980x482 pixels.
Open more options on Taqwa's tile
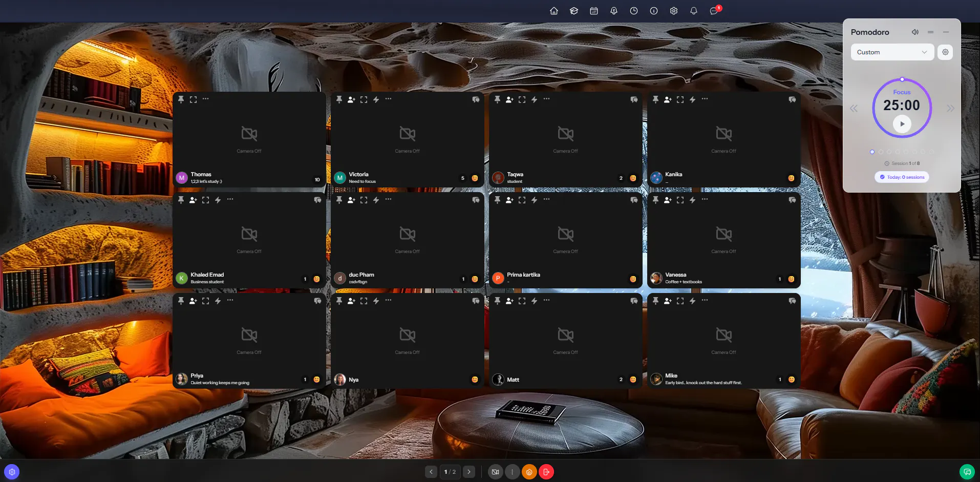point(546,99)
